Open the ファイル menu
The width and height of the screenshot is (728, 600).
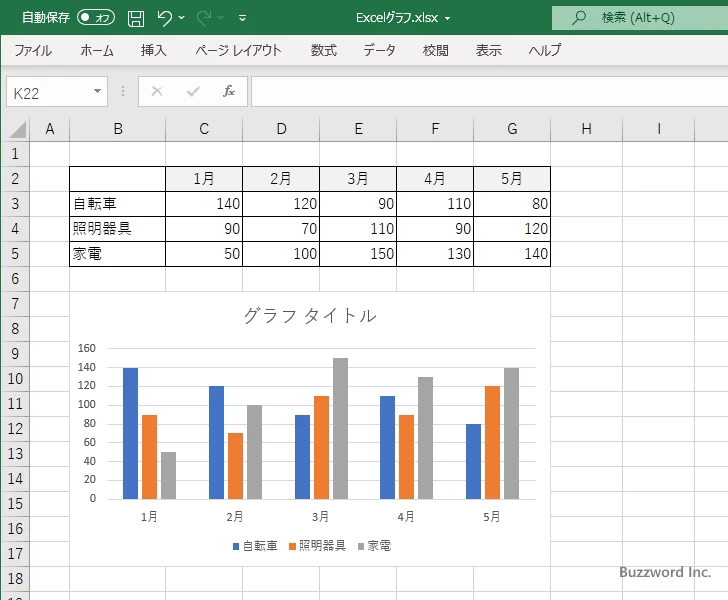click(33, 50)
